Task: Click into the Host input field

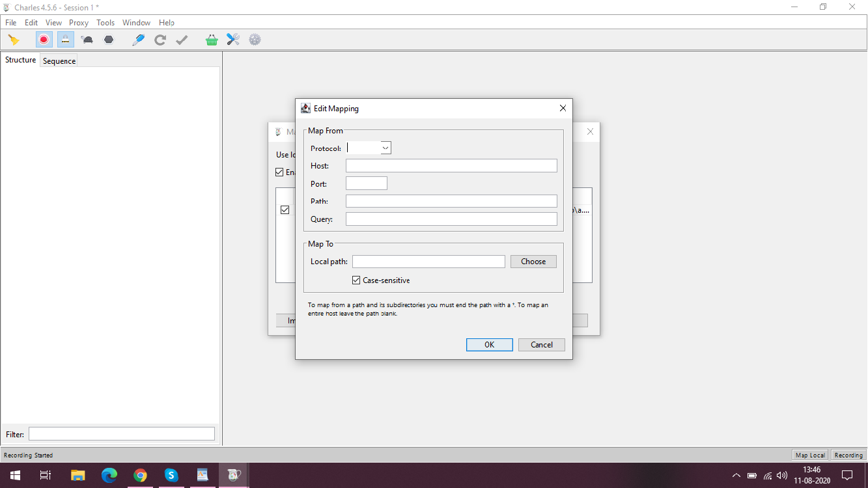Action: (x=451, y=166)
